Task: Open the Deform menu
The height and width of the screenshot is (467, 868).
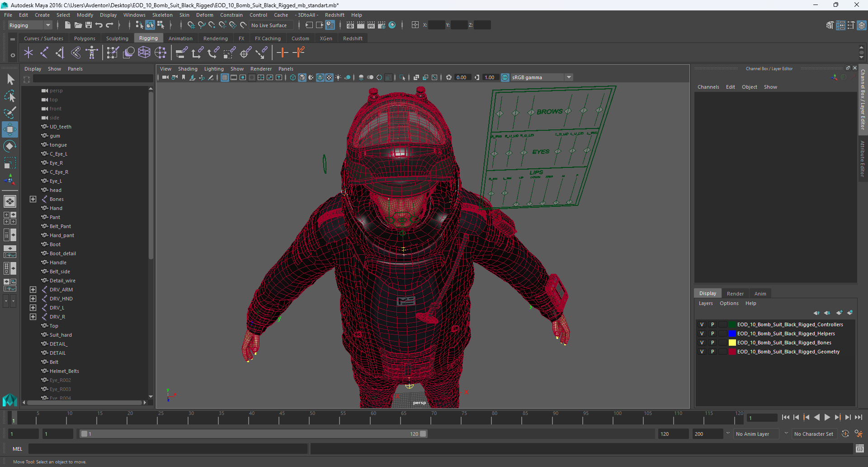Action: pos(204,15)
